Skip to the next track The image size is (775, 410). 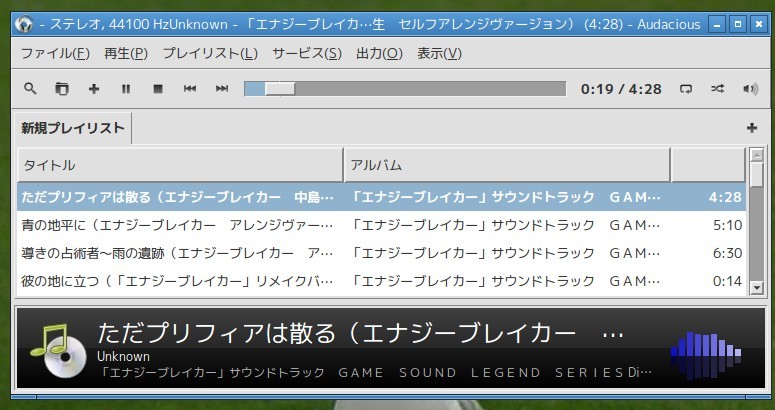click(222, 89)
